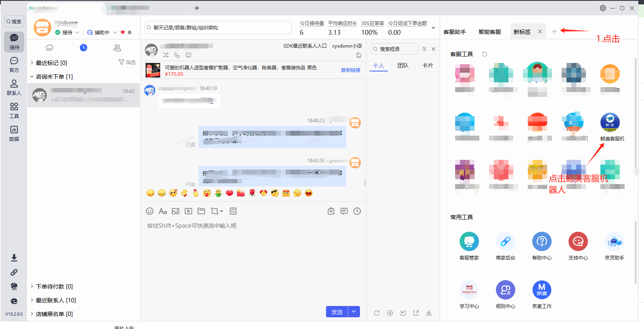Switch to the 智能客服 tab
Image resolution: width=644 pixels, height=329 pixels.
click(x=489, y=32)
